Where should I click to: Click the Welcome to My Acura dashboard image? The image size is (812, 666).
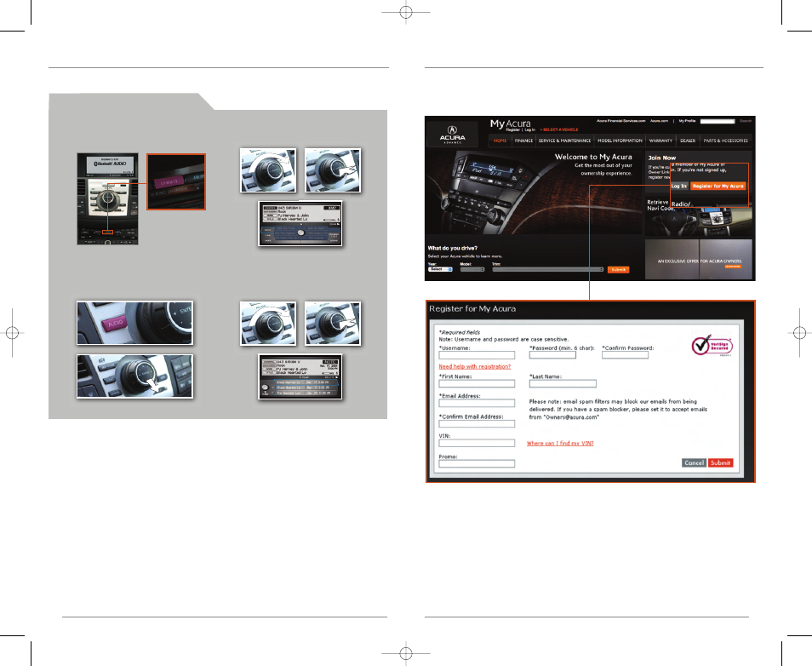pos(534,192)
